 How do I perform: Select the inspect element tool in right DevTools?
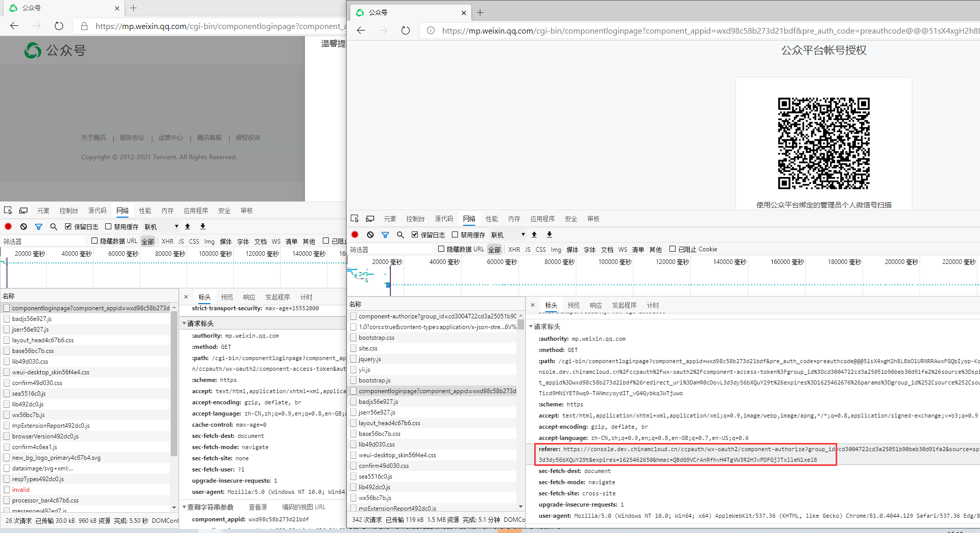coord(355,219)
